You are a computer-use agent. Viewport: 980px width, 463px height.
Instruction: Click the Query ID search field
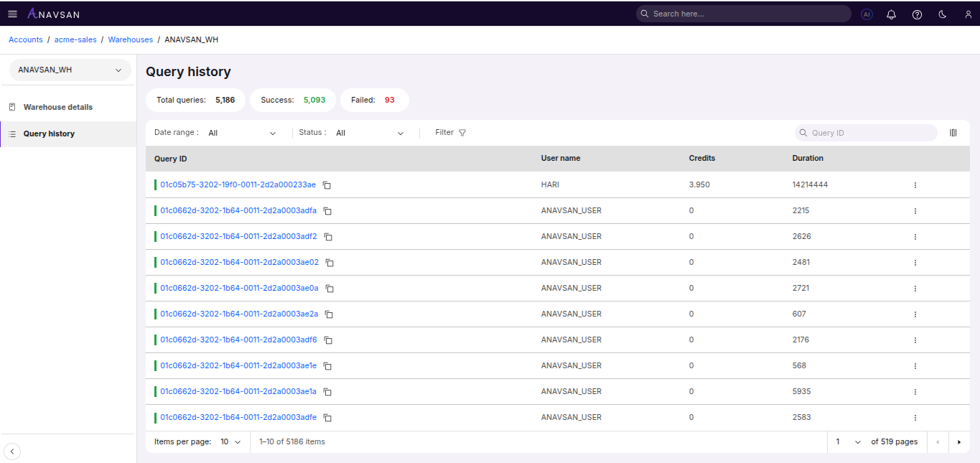865,133
